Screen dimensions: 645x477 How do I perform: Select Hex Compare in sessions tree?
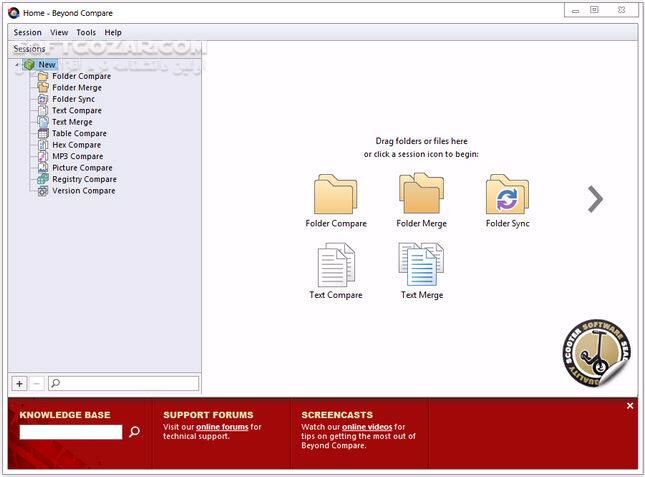click(76, 145)
